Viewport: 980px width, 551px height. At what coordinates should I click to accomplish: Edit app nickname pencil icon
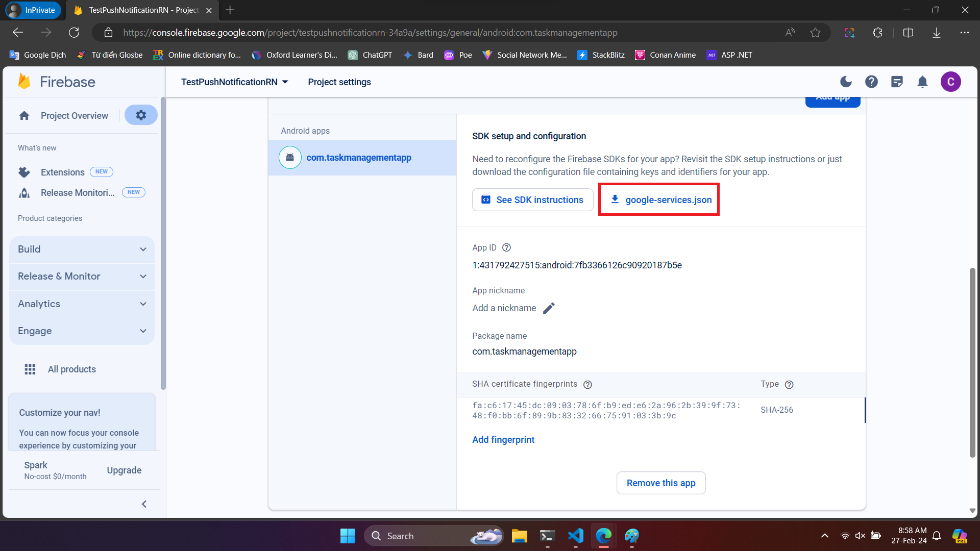549,308
